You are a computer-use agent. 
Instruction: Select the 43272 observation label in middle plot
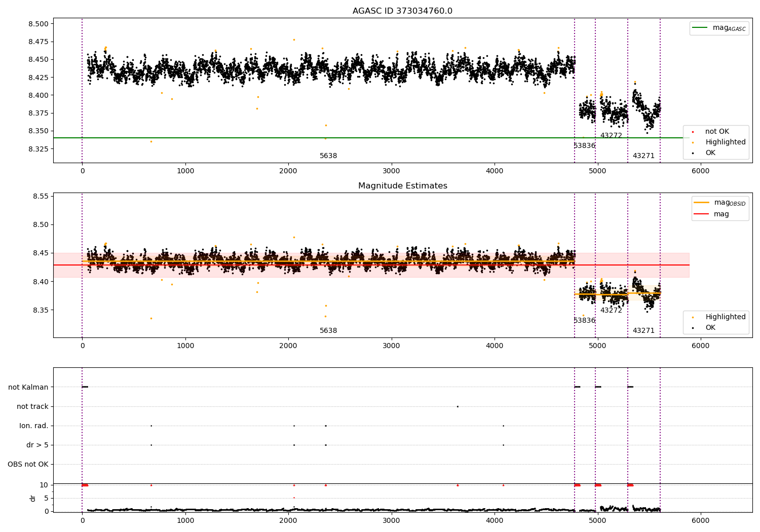pyautogui.click(x=611, y=311)
